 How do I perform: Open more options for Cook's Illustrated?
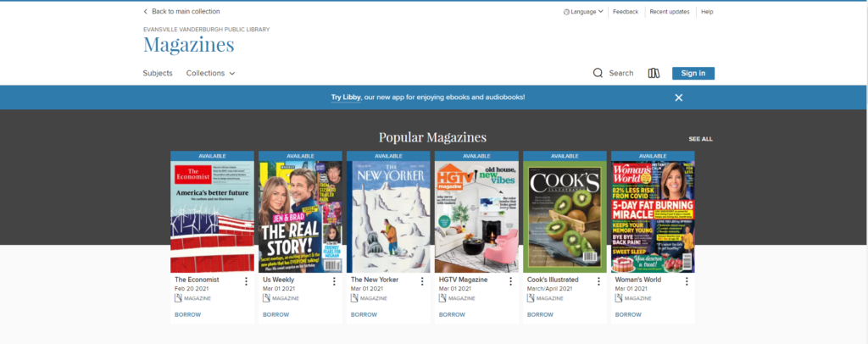pos(598,281)
